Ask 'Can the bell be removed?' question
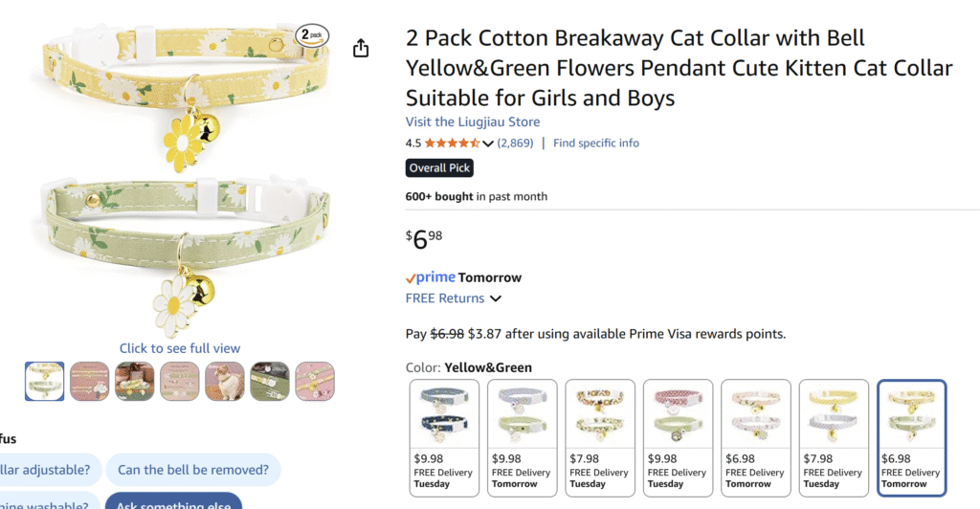The width and height of the screenshot is (980, 509). tap(192, 470)
